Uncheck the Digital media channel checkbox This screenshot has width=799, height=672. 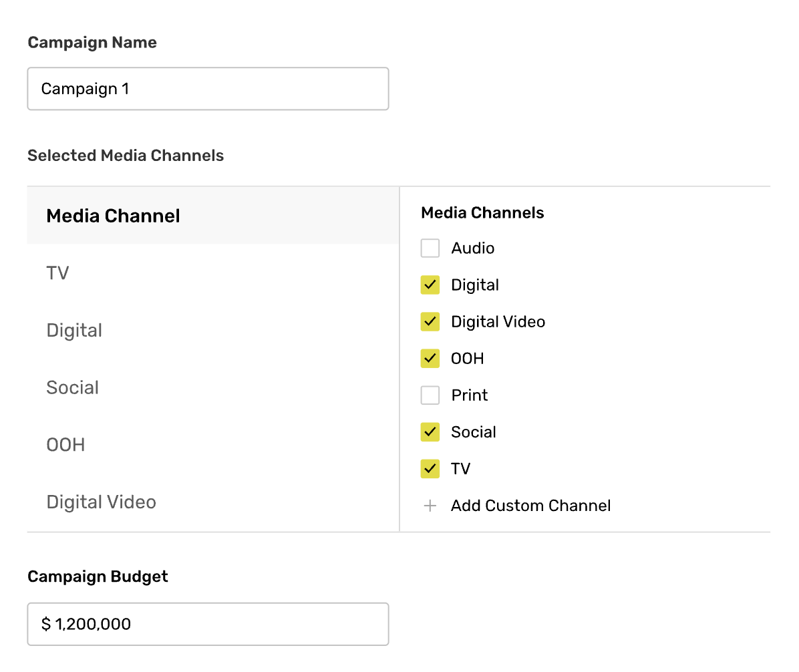click(430, 285)
